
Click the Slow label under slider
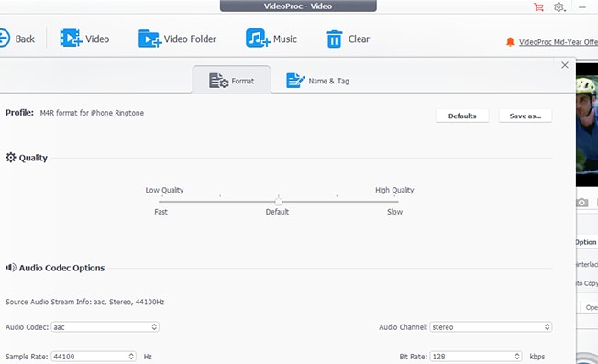pos(394,212)
